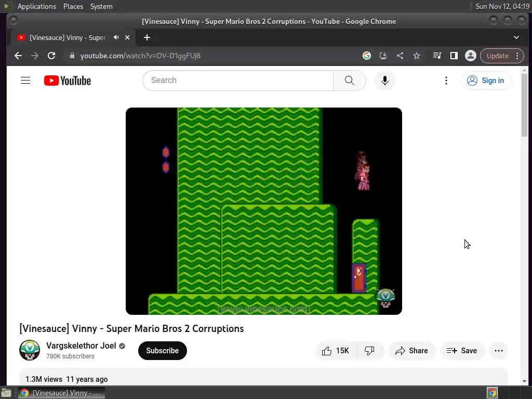Click the 780K subscribers text
Image resolution: width=532 pixels, height=399 pixels.
tap(70, 356)
